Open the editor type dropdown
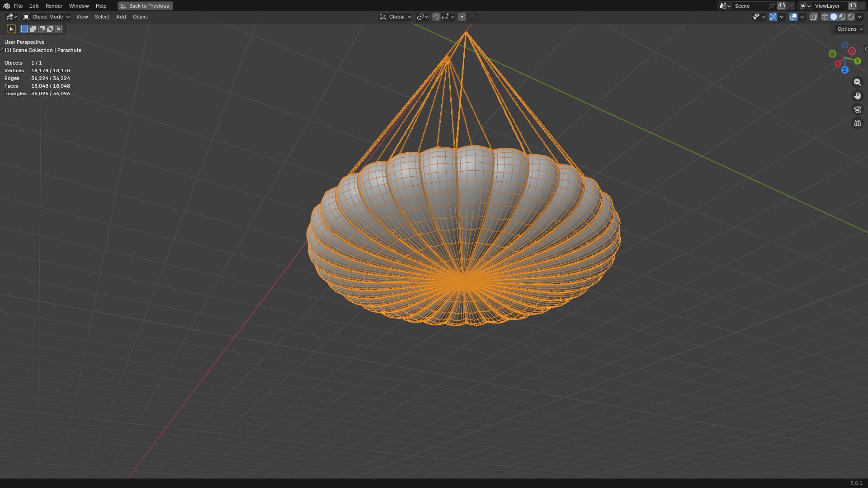The width and height of the screenshot is (868, 488). (11, 17)
